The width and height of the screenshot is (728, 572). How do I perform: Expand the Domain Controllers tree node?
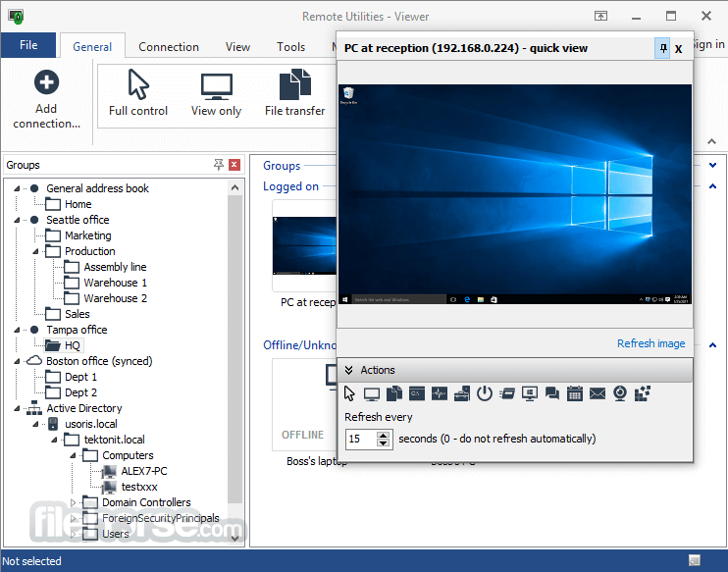(73, 502)
